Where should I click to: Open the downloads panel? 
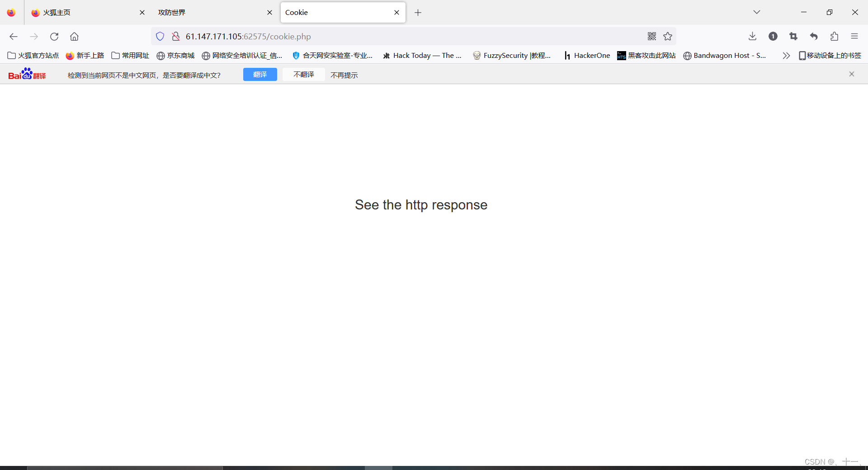pyautogui.click(x=752, y=37)
